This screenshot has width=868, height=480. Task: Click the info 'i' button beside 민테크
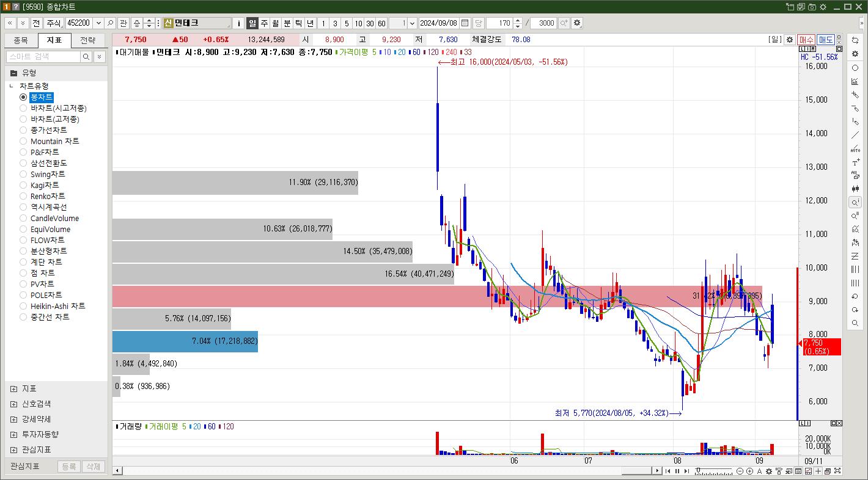pyautogui.click(x=239, y=23)
